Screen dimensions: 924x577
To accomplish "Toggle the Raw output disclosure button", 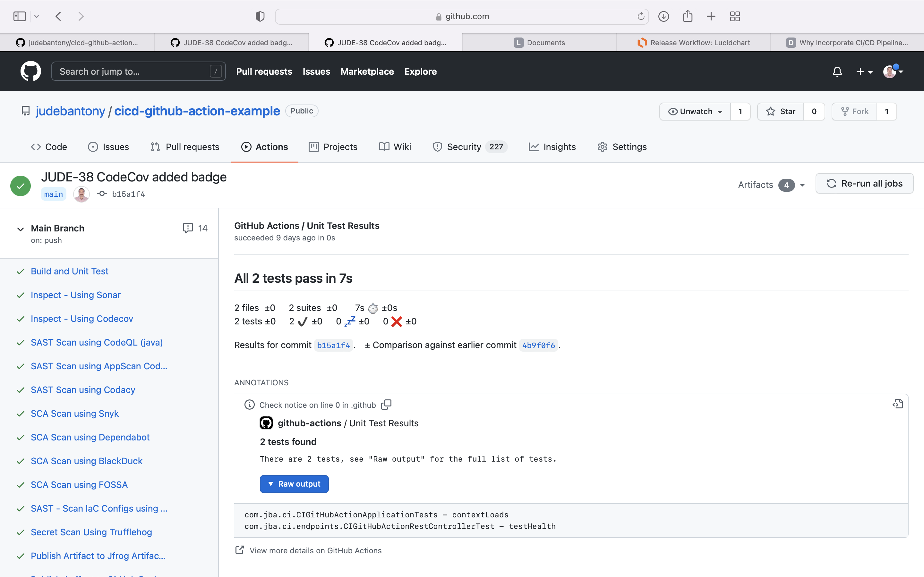I will click(x=294, y=484).
